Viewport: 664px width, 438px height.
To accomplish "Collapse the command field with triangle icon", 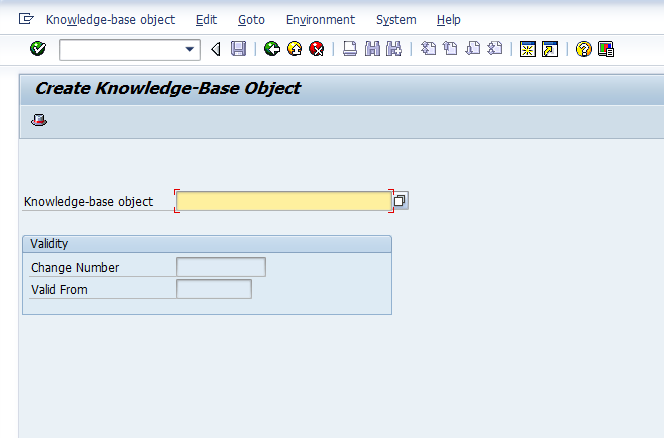I will pos(216,49).
